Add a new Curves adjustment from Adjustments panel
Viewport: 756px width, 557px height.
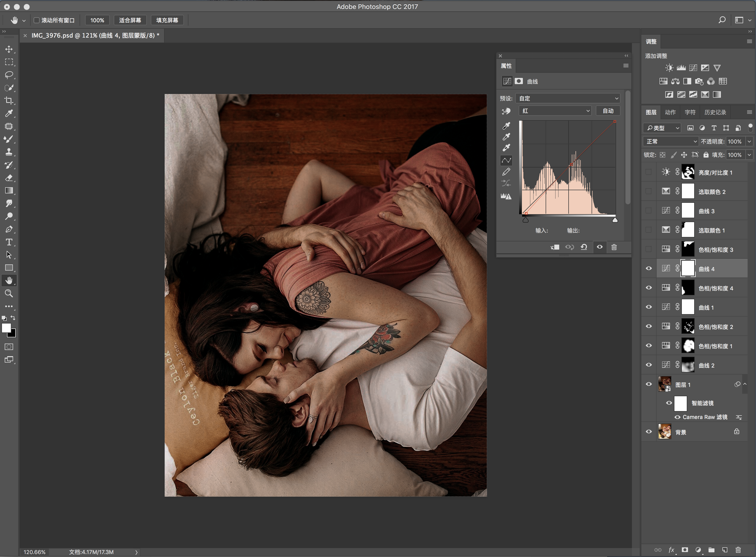coord(693,68)
